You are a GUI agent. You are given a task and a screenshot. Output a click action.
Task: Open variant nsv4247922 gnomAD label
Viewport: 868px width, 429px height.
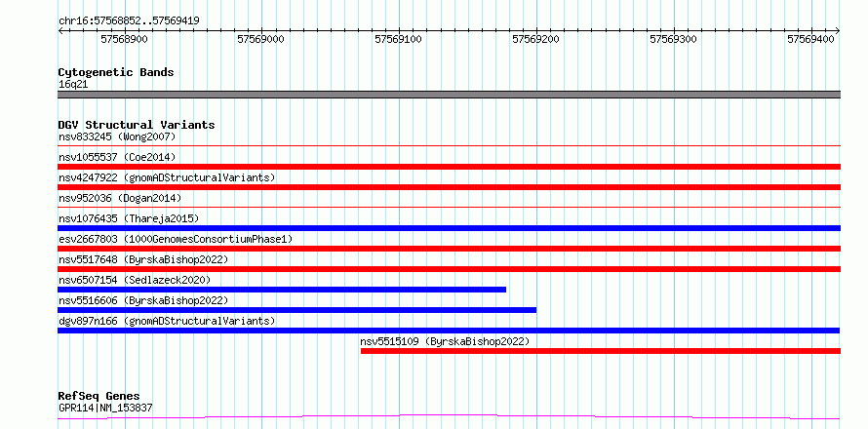click(167, 177)
